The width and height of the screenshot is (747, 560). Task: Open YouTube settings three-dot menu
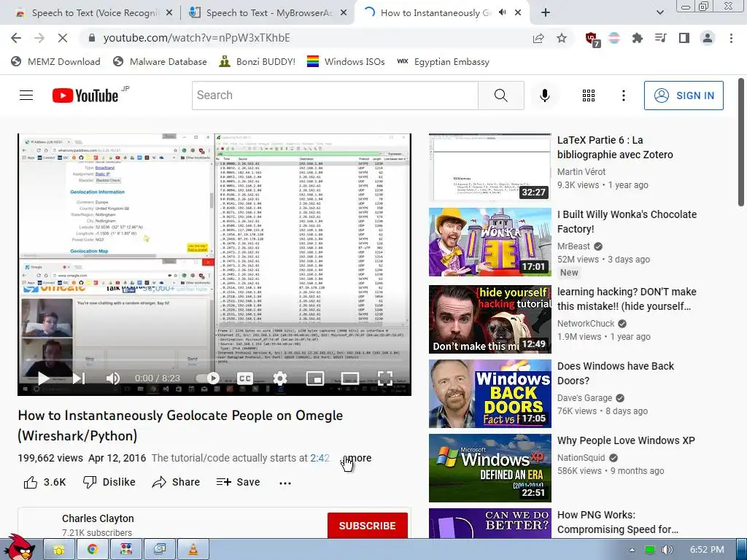tap(623, 96)
